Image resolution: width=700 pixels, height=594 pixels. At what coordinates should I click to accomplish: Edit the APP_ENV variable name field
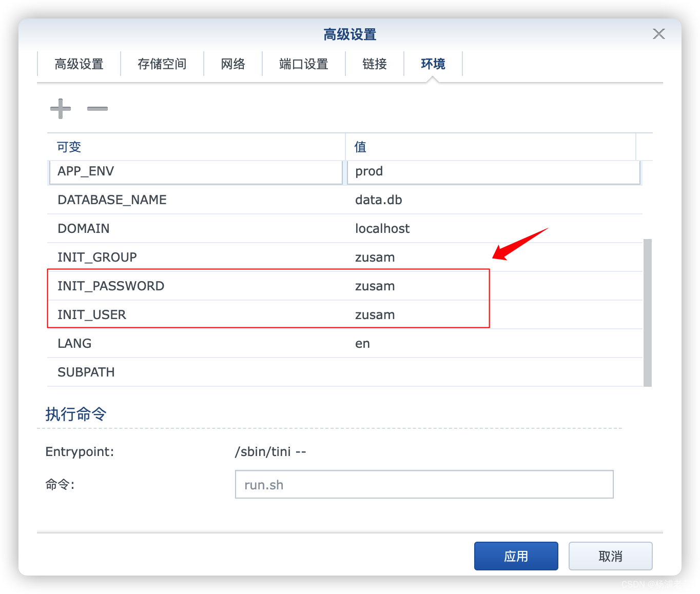tap(196, 171)
